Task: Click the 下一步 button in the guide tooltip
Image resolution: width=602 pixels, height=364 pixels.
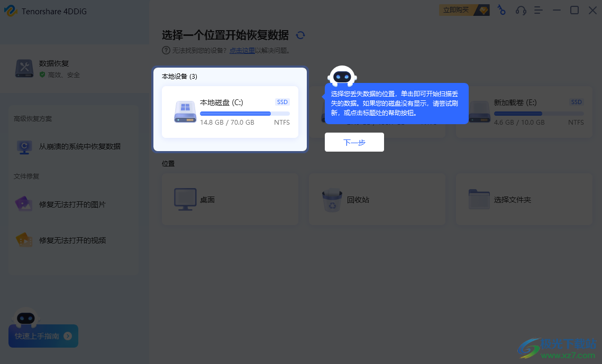Action: tap(354, 142)
